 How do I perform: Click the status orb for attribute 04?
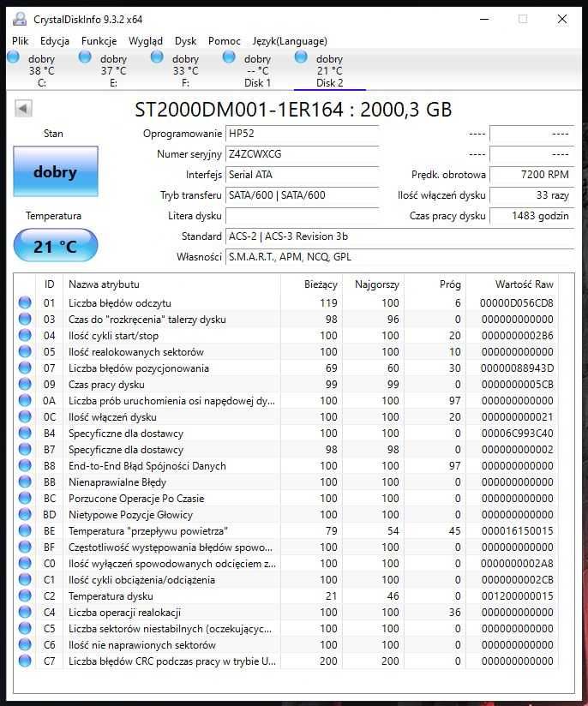[25, 335]
